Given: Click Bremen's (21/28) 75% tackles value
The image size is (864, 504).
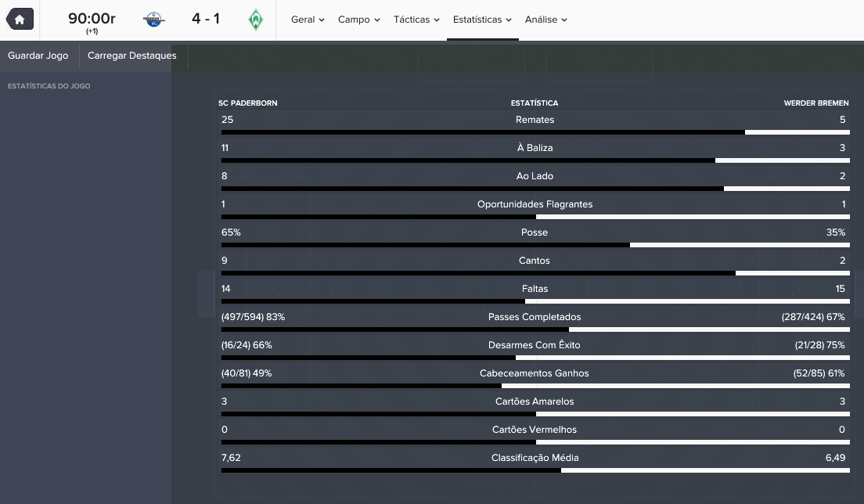Looking at the screenshot, I should click(x=820, y=345).
